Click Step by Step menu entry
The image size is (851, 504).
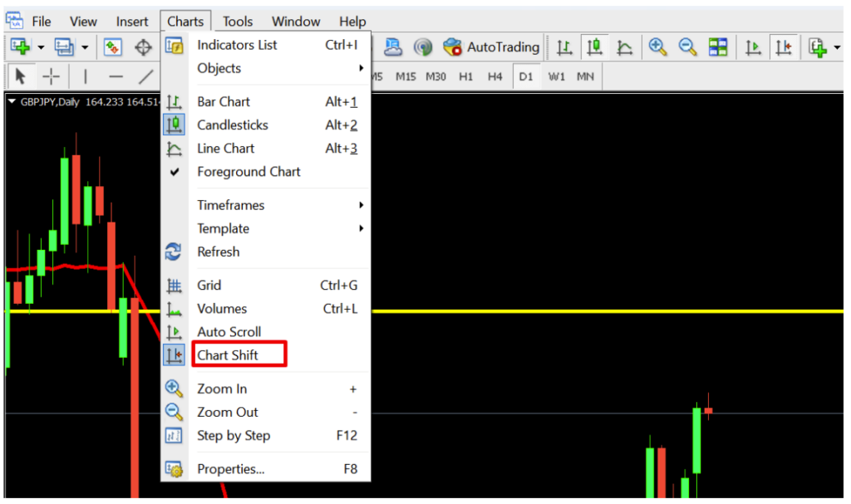point(266,436)
